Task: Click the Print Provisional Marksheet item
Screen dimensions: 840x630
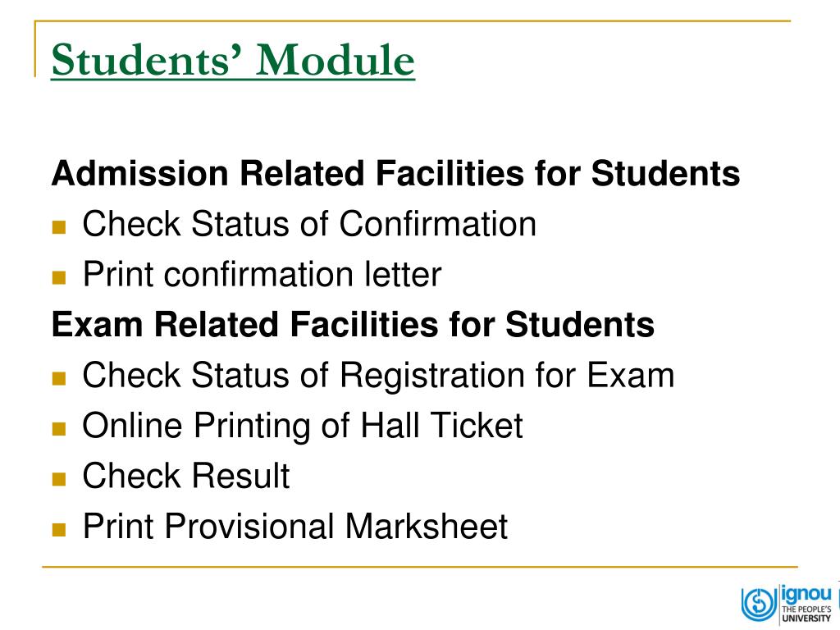Action: 295,526
